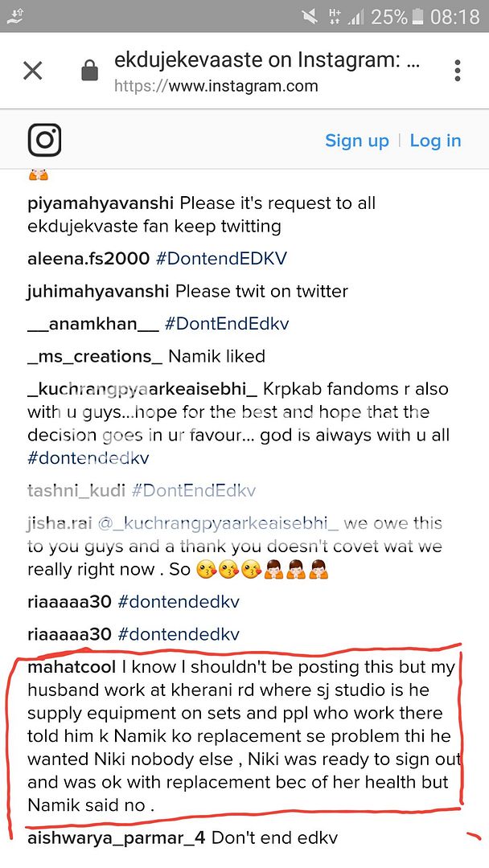Image resolution: width=489 pixels, height=868 pixels.
Task: Click the Log in link
Action: point(435,141)
